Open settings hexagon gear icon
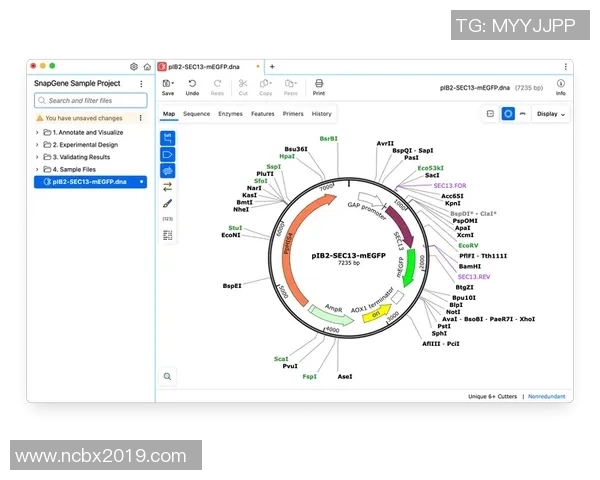The image size is (600, 480). point(134,66)
